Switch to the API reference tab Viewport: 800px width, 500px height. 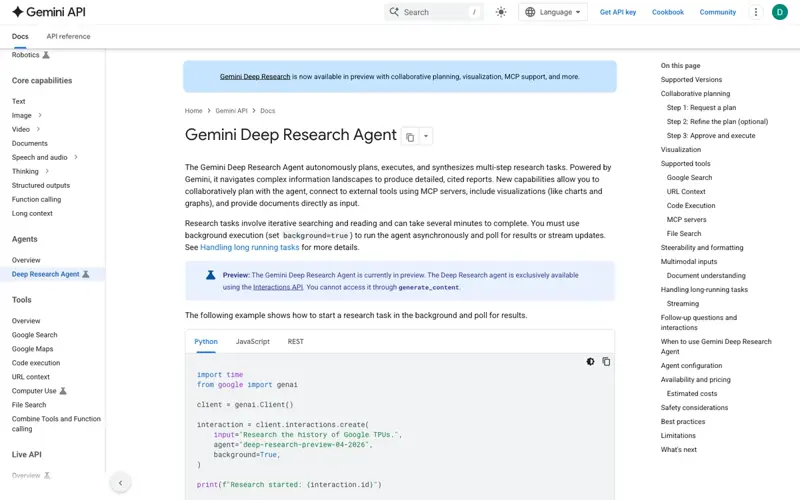68,36
